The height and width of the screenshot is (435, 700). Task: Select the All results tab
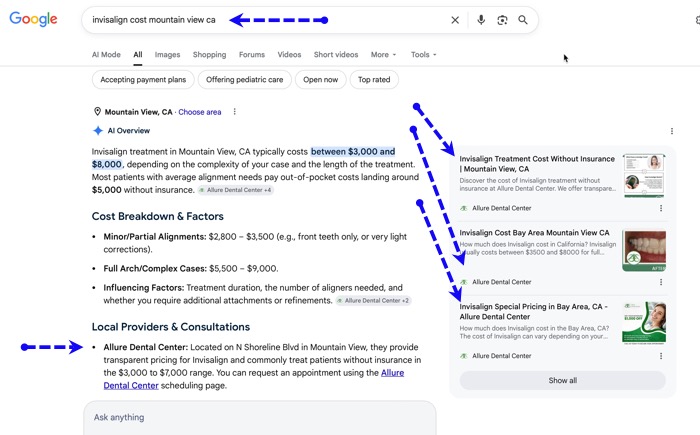tap(138, 54)
